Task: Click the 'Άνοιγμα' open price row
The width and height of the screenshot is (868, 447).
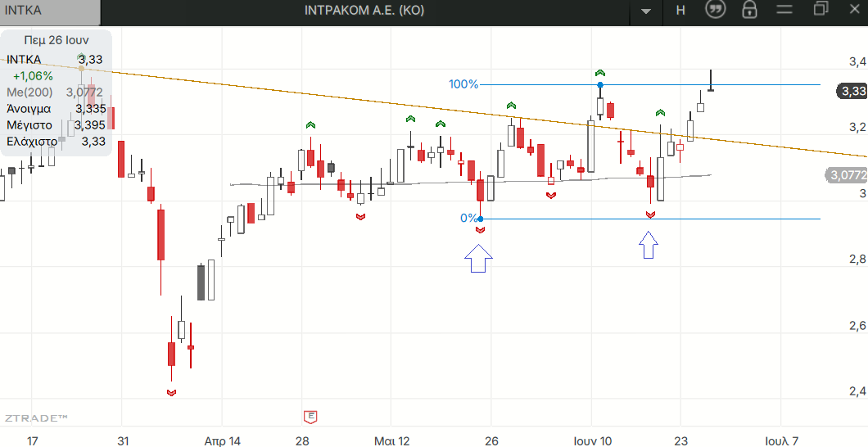Action: click(x=56, y=108)
